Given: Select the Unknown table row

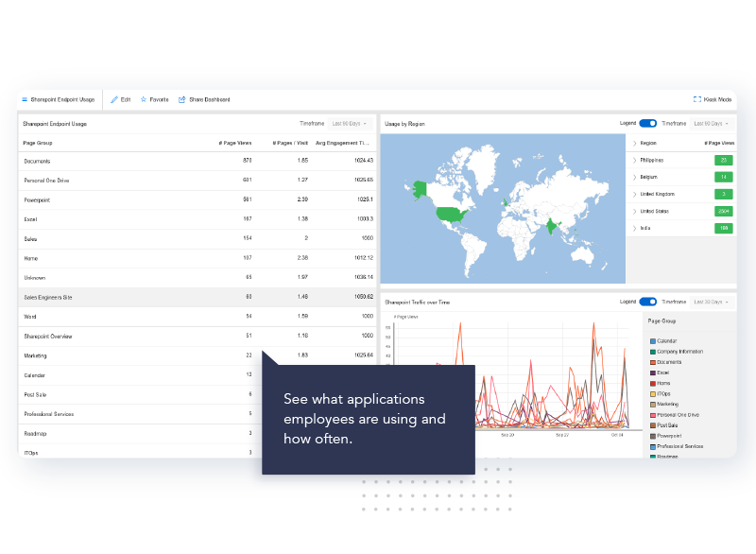Looking at the screenshot, I should point(198,278).
